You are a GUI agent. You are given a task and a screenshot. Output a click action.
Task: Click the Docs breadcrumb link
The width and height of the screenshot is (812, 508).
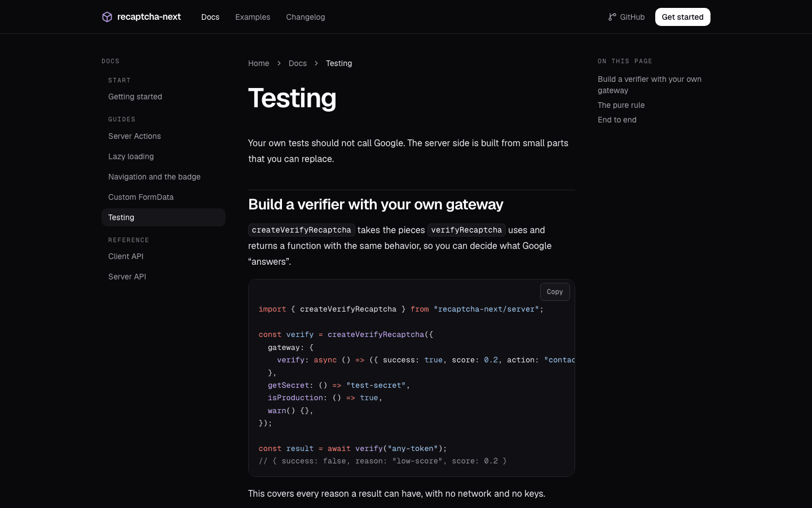(298, 63)
